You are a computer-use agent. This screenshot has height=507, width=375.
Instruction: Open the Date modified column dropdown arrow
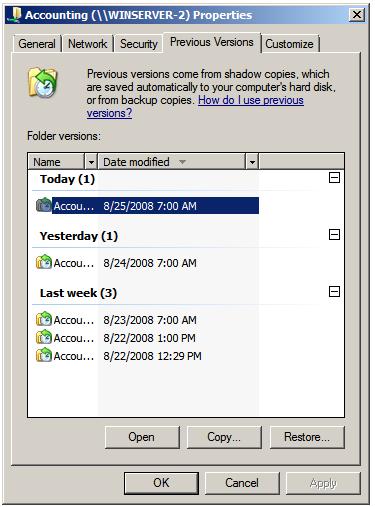coord(252,162)
